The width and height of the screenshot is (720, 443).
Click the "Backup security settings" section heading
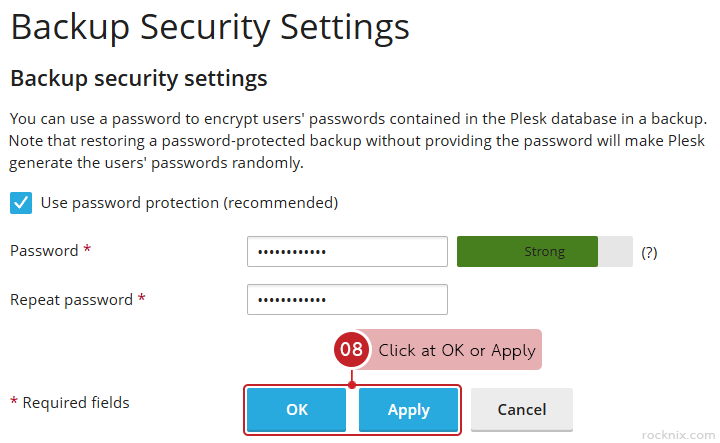(138, 77)
